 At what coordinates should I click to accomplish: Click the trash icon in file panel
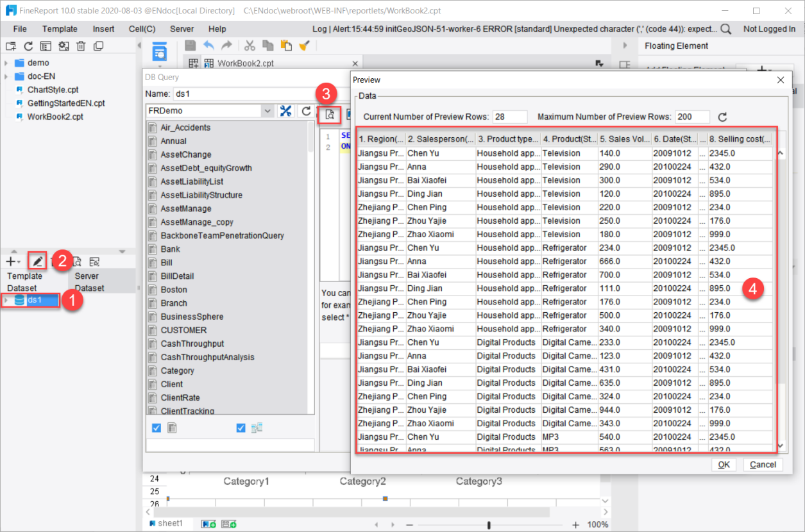[x=81, y=46]
